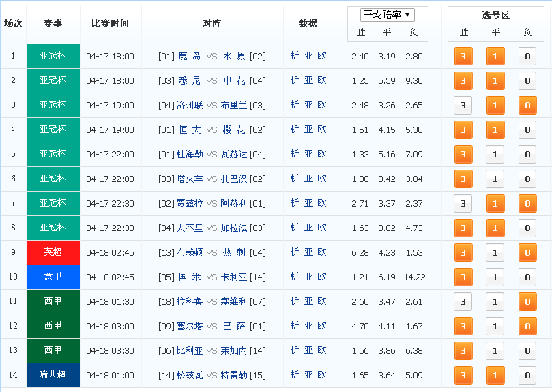Click the 比赛时间 column header

click(x=110, y=24)
